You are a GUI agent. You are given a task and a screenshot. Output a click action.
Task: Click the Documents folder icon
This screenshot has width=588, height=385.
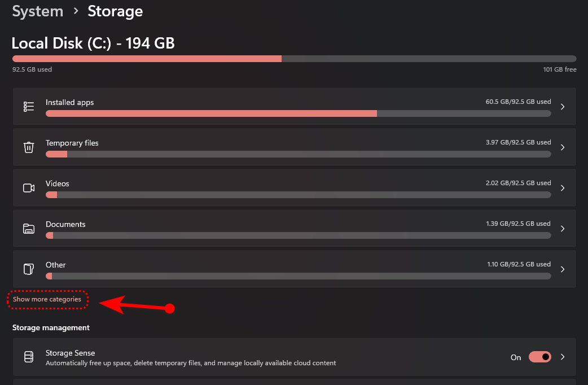pos(29,229)
